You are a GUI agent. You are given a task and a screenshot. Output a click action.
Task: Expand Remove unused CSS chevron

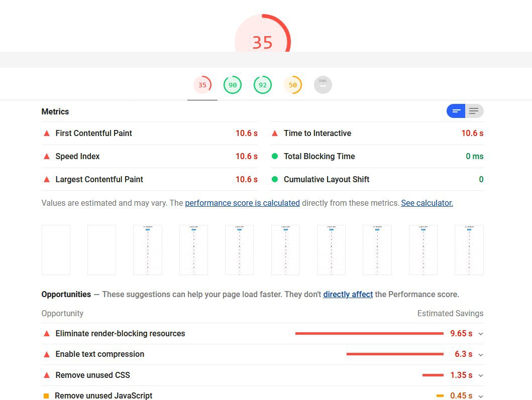coord(481,375)
